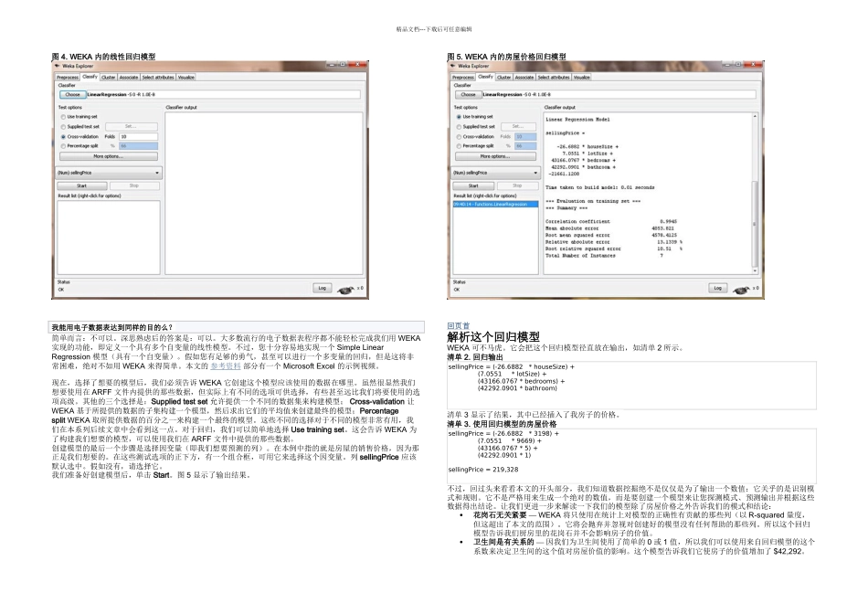Select Use training set in Figure 4 window

pyautogui.click(x=63, y=117)
